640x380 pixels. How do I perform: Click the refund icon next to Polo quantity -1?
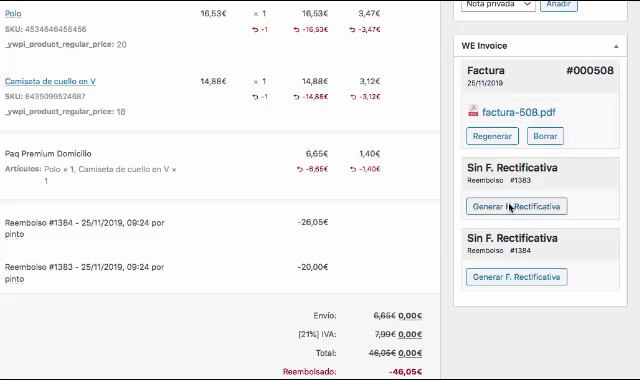tap(255, 29)
